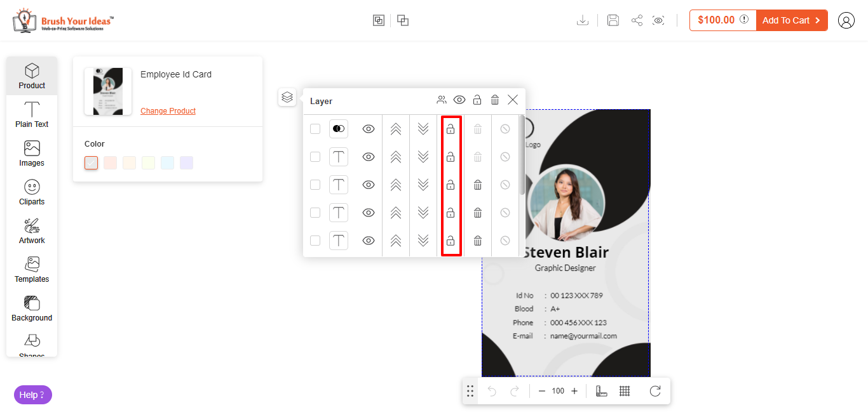The image size is (868, 417).
Task: Click the save design icon
Action: click(613, 20)
